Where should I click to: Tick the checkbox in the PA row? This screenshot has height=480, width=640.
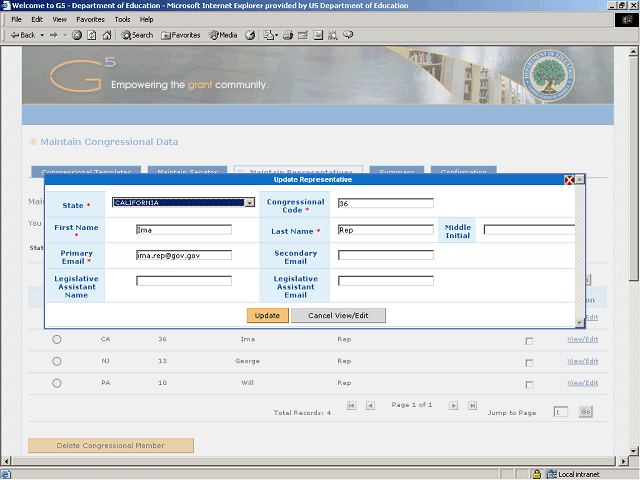click(529, 384)
